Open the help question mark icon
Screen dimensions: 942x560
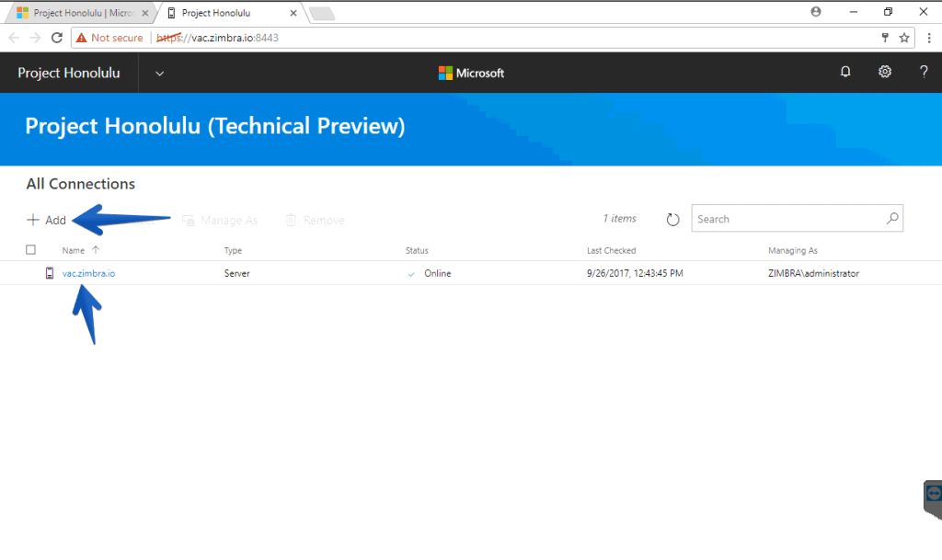tap(924, 72)
